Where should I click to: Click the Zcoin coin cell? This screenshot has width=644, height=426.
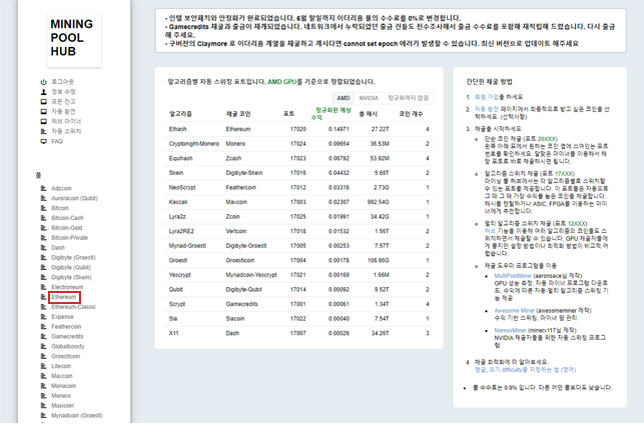point(232,216)
